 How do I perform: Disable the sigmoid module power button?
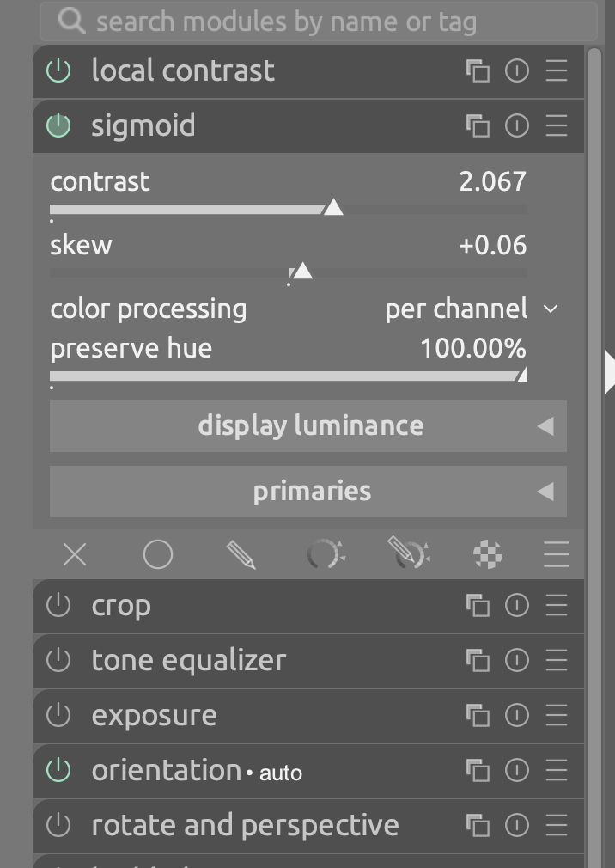tap(58, 126)
